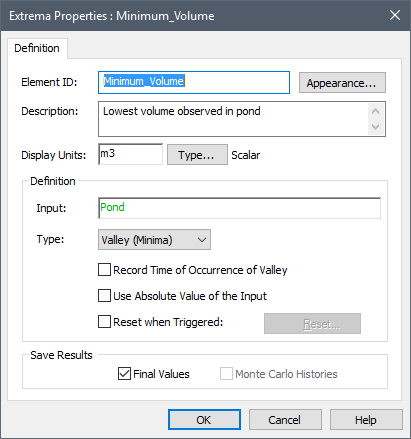Enable Record Time of Occurrence of Valley

[x=104, y=270]
